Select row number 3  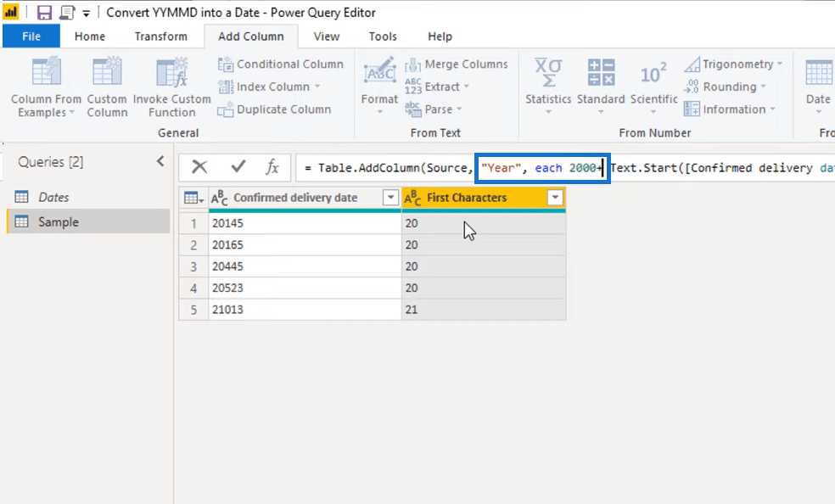[x=193, y=266]
